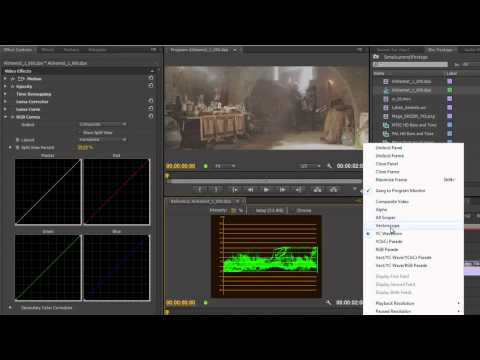The height and width of the screenshot is (360, 480).
Task: Open Program monitor Fit zoom dropdown
Action: (x=225, y=166)
